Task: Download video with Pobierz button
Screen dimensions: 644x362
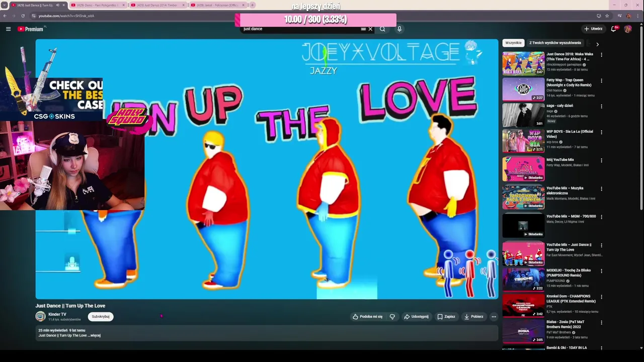Action: coord(474,317)
